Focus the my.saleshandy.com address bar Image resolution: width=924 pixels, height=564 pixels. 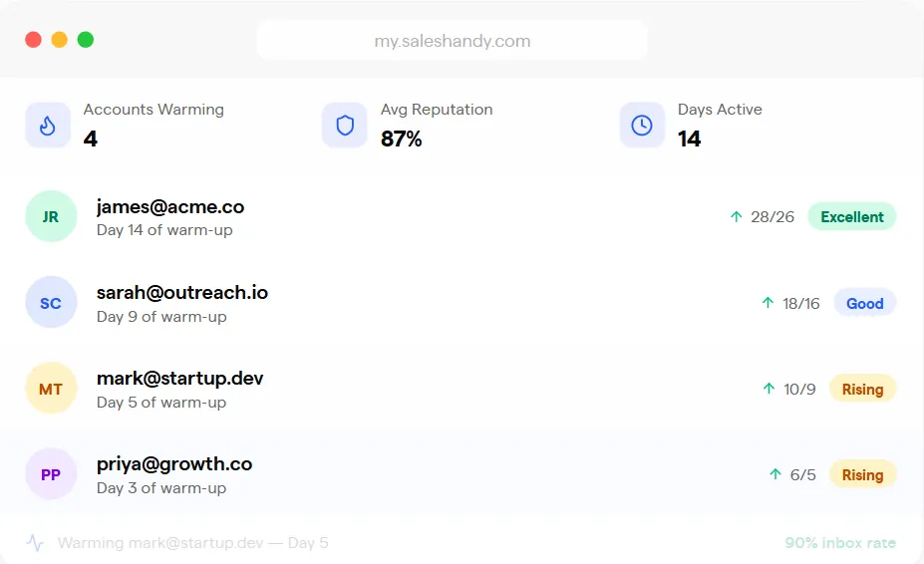pos(452,40)
